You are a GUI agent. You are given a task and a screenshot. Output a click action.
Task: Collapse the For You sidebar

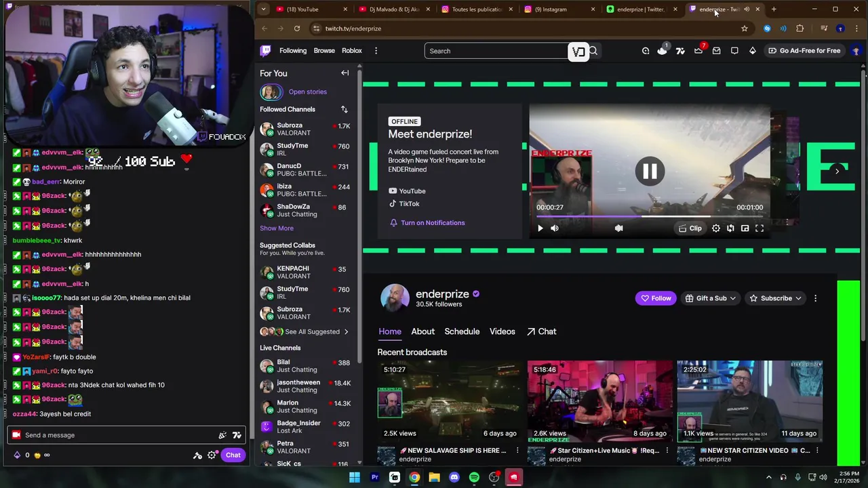point(345,73)
